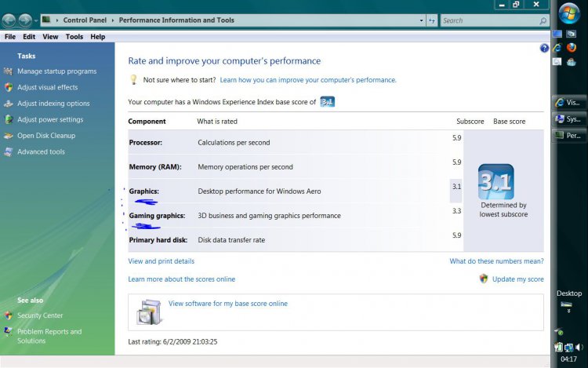Switch to the Sys... taskbar window

(x=569, y=119)
